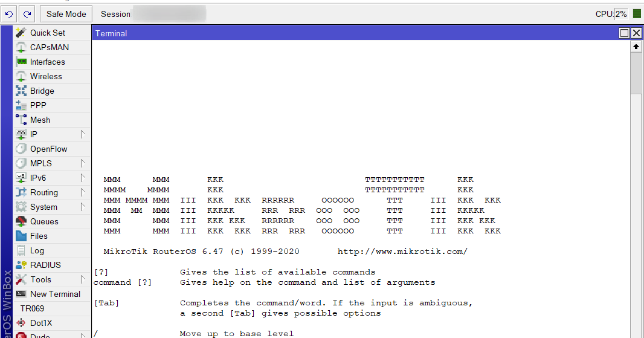
Task: Click the Interfaces card icon
Action: [x=22, y=62]
